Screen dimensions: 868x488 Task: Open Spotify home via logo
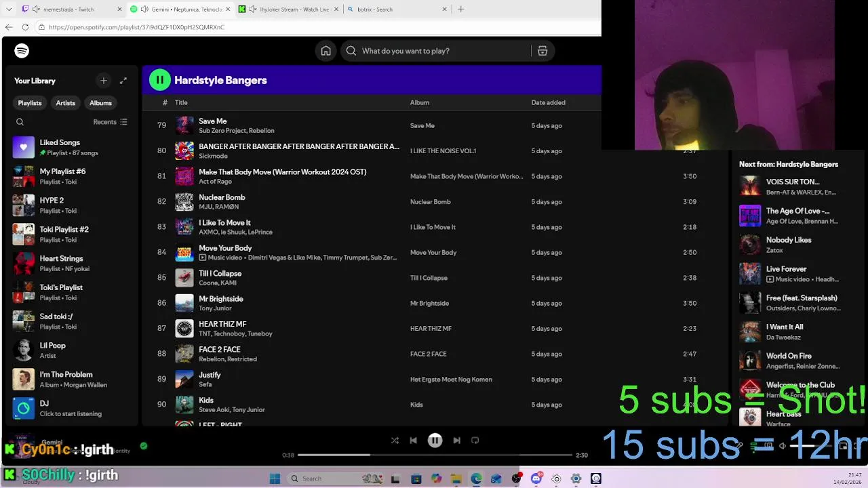point(22,51)
